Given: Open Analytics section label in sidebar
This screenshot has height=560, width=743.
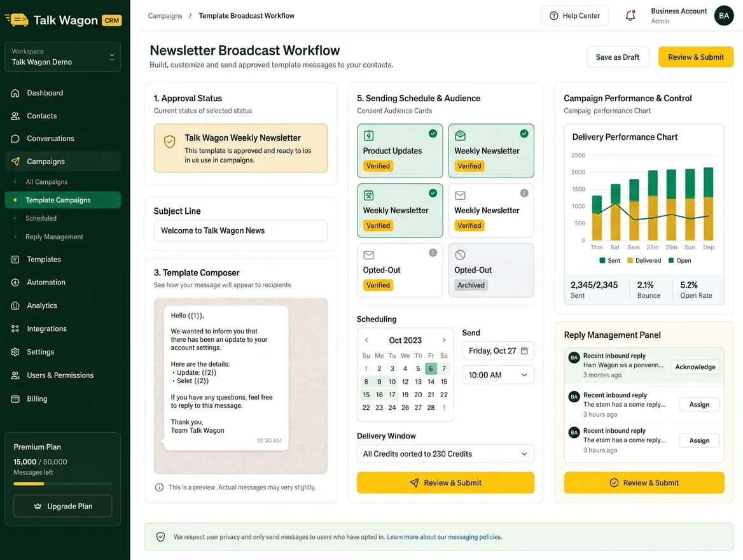Looking at the screenshot, I should (x=42, y=305).
